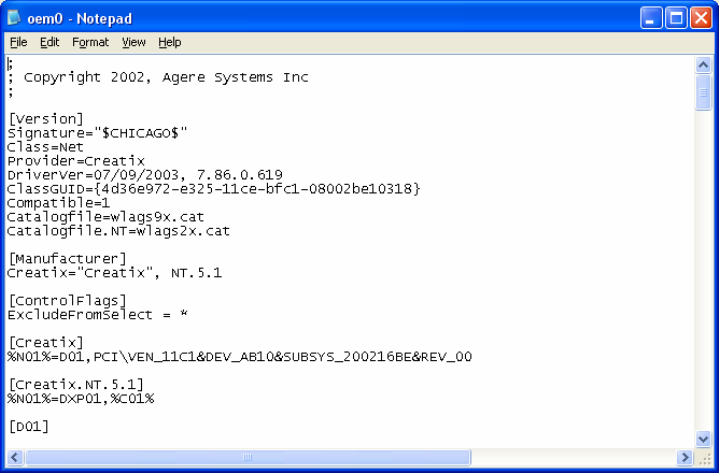Click the oem0 - Notepad title text
The image size is (719, 473).
click(x=79, y=19)
